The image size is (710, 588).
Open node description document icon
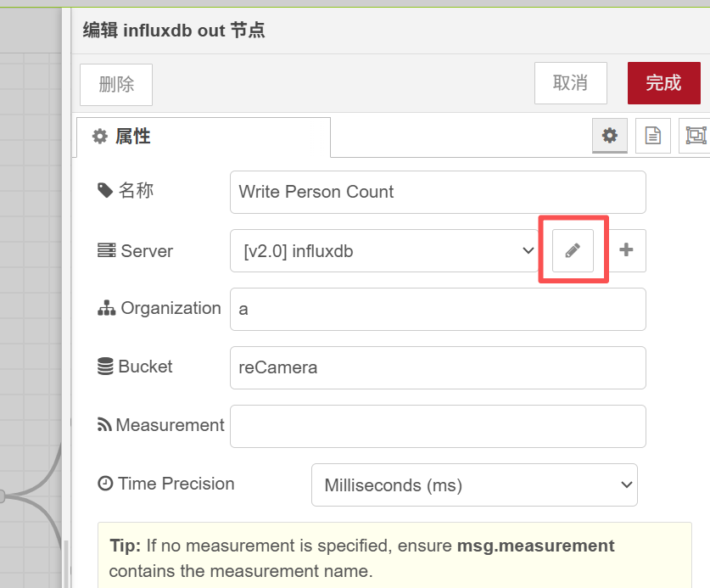tap(652, 136)
